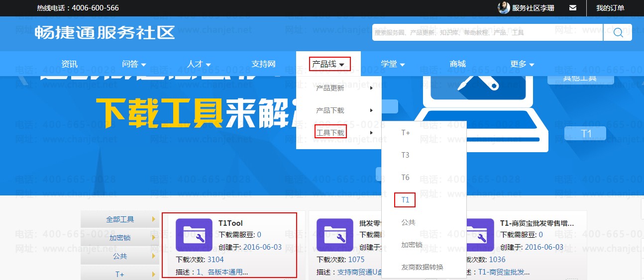644x280 pixels.
Task: Open the T1Tool title link
Action: pyautogui.click(x=230, y=223)
